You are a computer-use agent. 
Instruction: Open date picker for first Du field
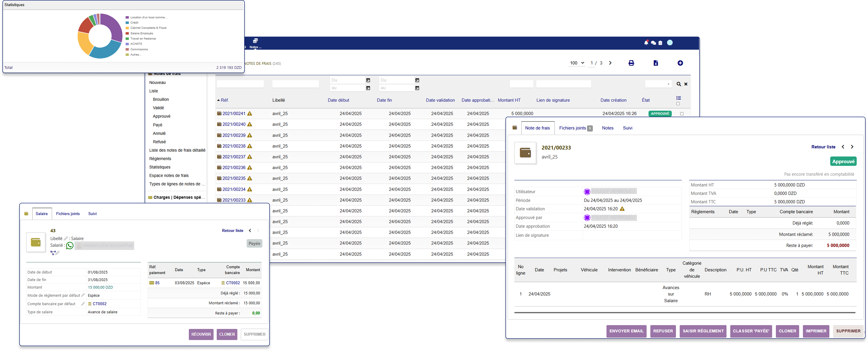[x=368, y=80]
